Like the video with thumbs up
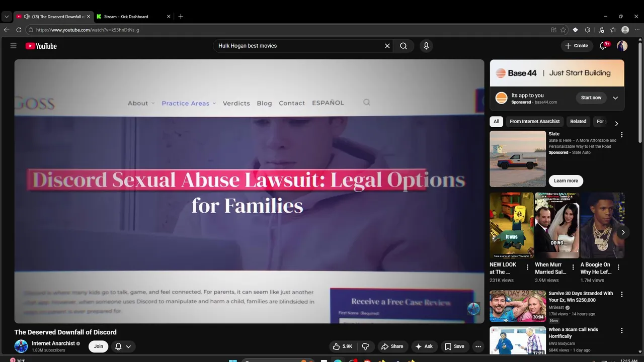This screenshot has width=644, height=362. coord(342,346)
